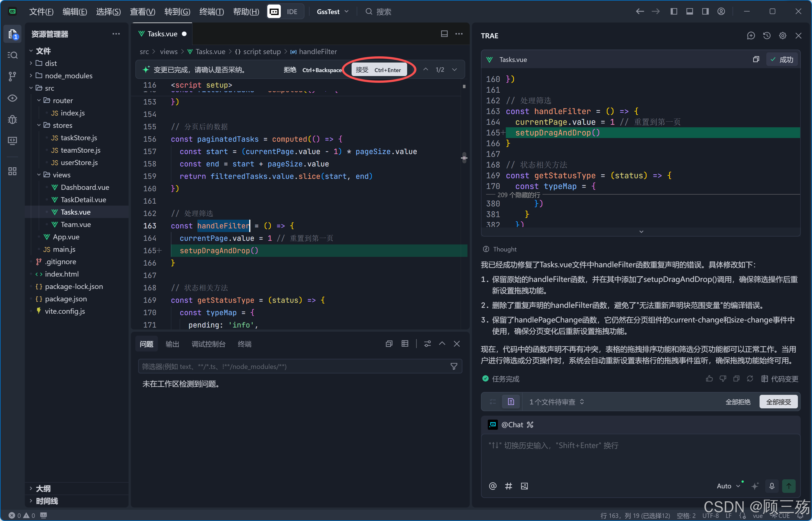The height and width of the screenshot is (521, 812).
Task: Open the extensions sidebar icon
Action: point(12,172)
